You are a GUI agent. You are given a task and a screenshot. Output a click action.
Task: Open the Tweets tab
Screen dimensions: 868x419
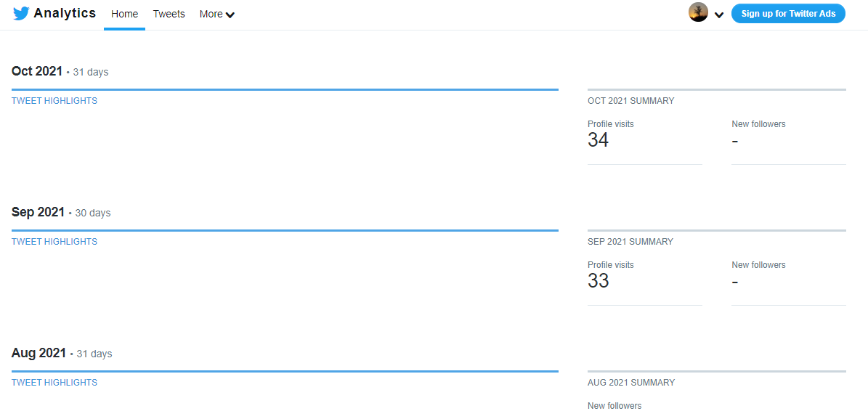[x=169, y=14]
